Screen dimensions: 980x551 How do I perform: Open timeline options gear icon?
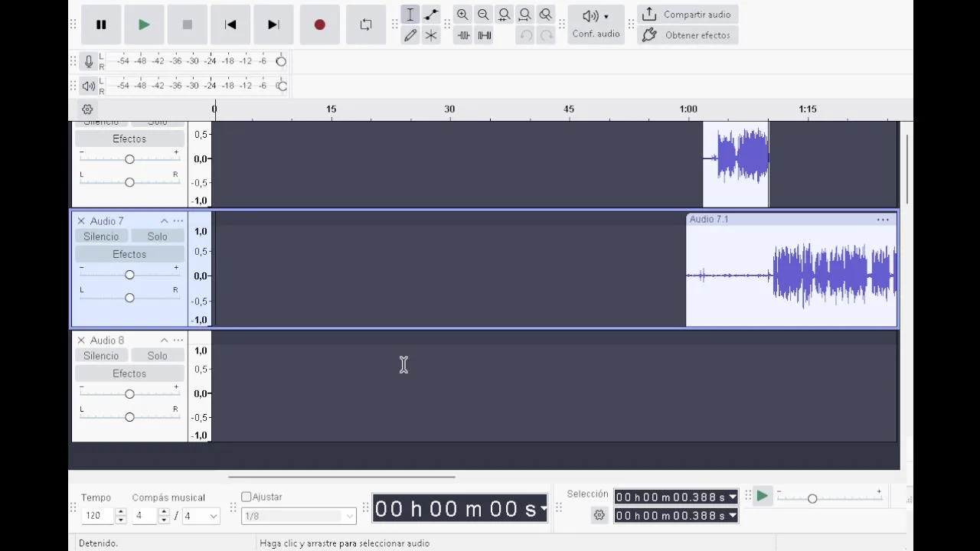(x=87, y=109)
